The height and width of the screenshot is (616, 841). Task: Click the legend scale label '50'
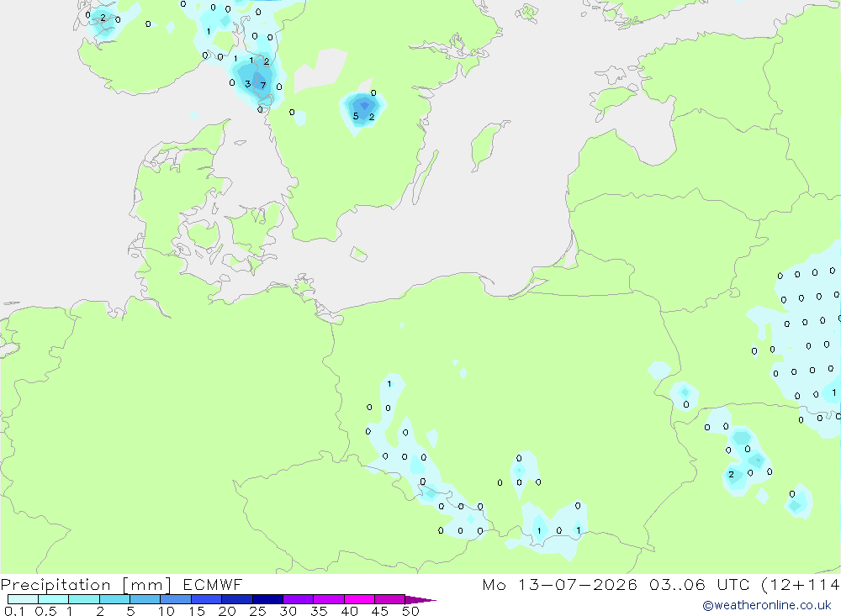[410, 611]
